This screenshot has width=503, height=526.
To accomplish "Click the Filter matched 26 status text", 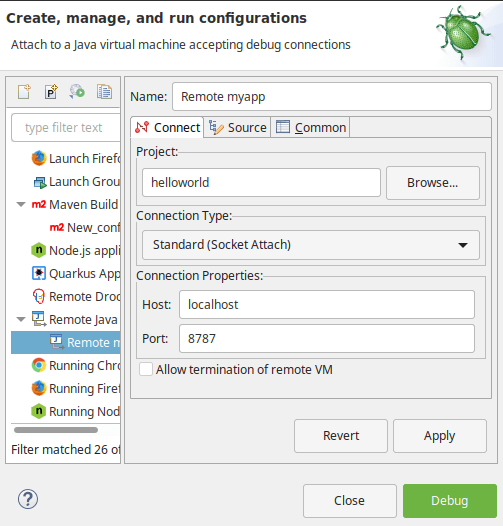I will [66, 450].
